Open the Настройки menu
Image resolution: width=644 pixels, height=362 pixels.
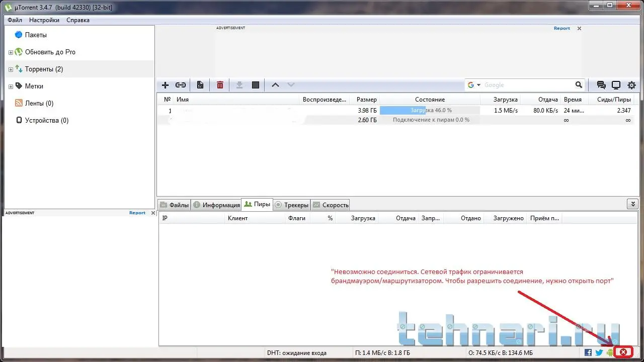coord(44,20)
